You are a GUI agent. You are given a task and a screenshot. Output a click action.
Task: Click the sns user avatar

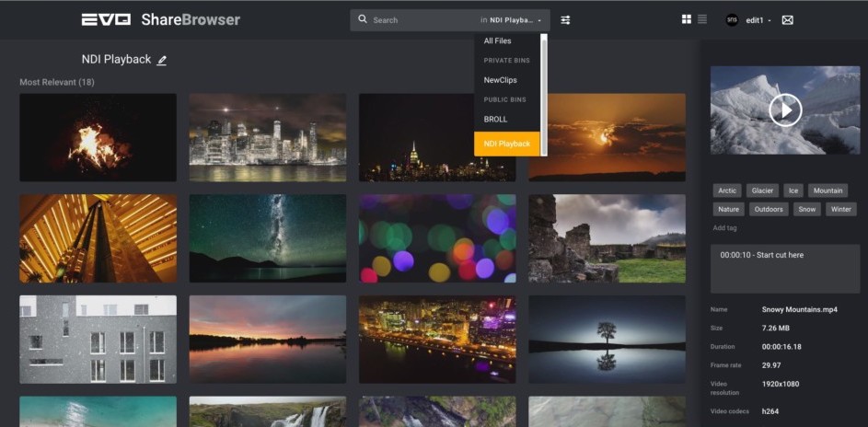[x=732, y=20]
